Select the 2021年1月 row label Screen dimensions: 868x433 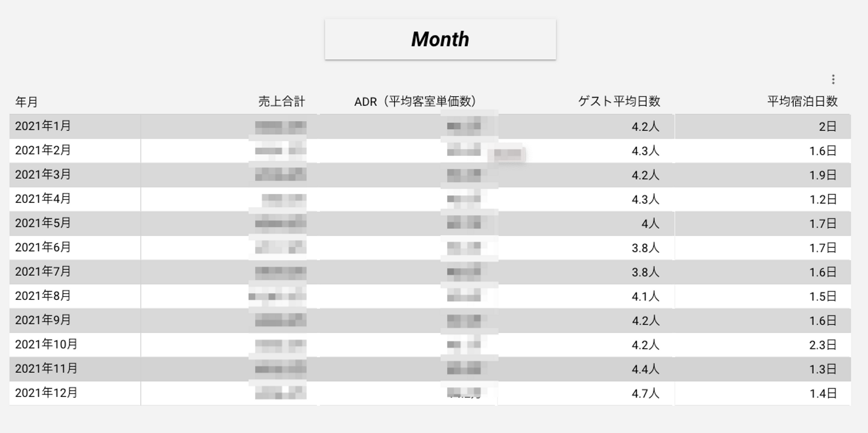[43, 126]
